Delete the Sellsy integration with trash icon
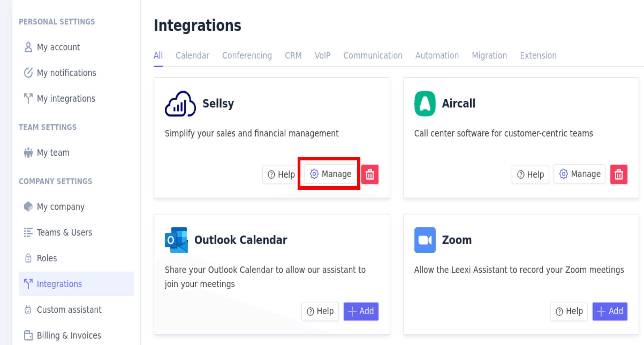The width and height of the screenshot is (644, 345). click(x=370, y=175)
